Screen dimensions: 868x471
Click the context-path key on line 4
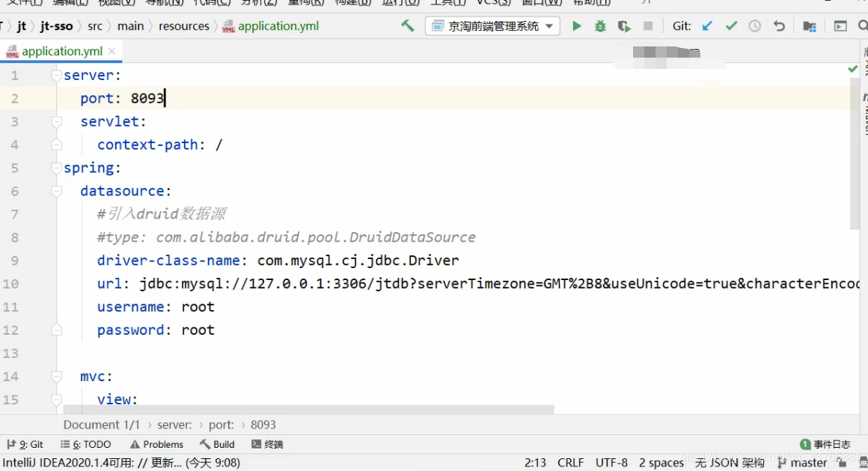tap(148, 145)
